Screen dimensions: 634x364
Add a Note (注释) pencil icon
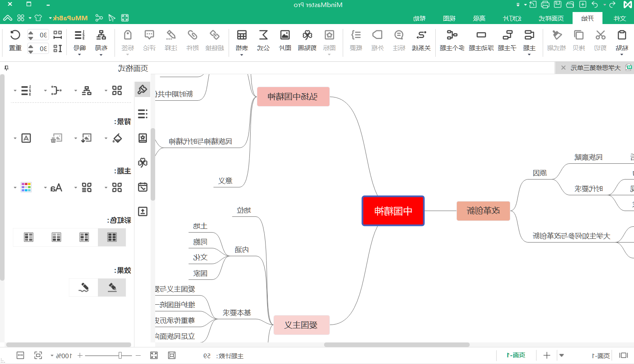point(171,35)
